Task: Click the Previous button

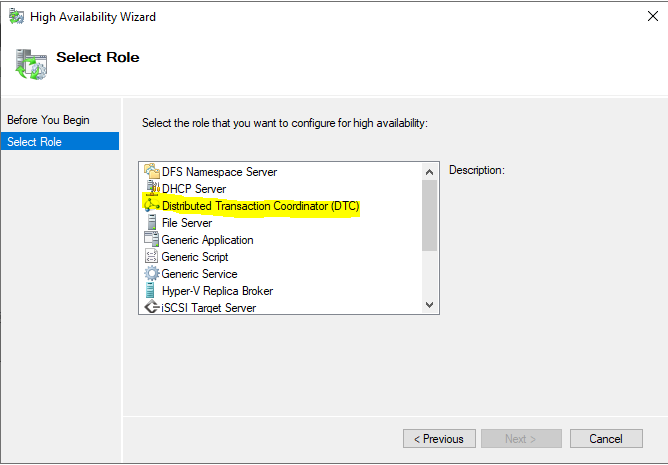Action: pos(439,439)
